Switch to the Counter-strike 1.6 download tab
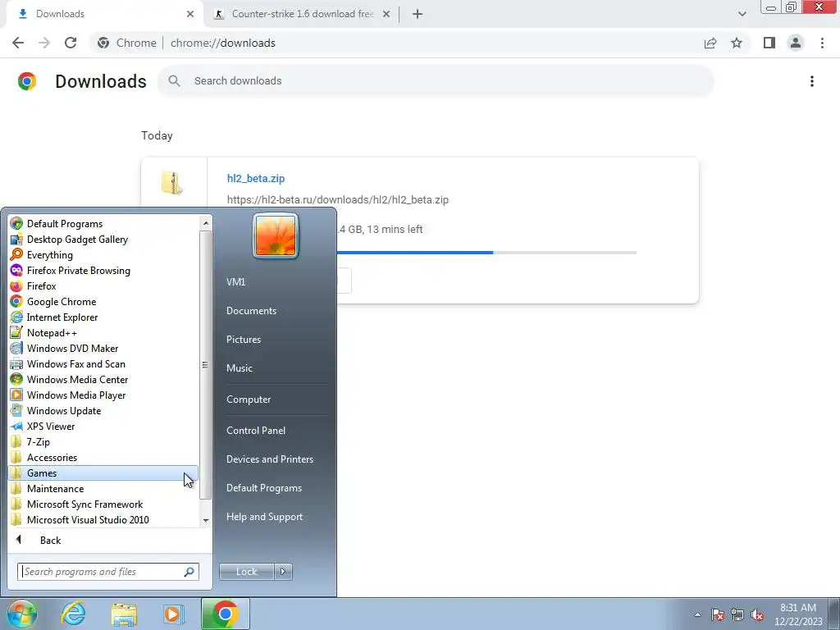840x630 pixels. tap(302, 14)
